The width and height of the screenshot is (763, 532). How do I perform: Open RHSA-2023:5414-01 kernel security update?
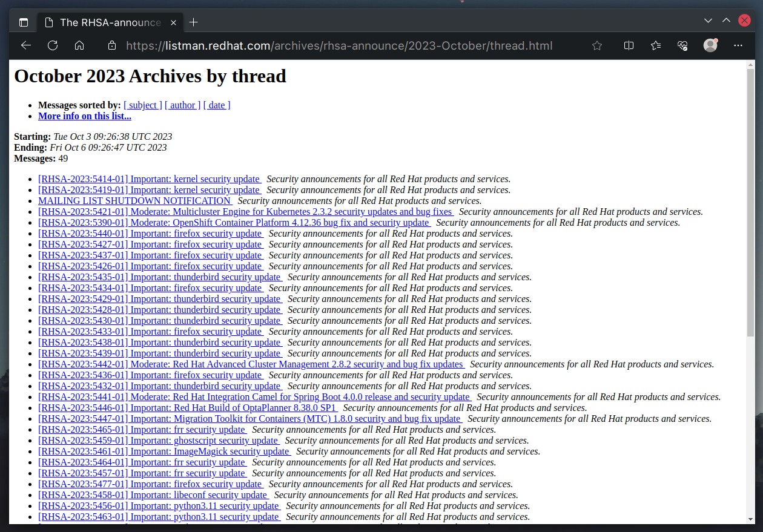(x=150, y=179)
